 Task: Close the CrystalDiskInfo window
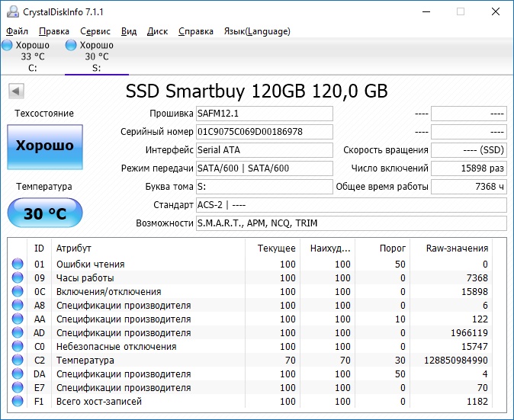coord(496,11)
